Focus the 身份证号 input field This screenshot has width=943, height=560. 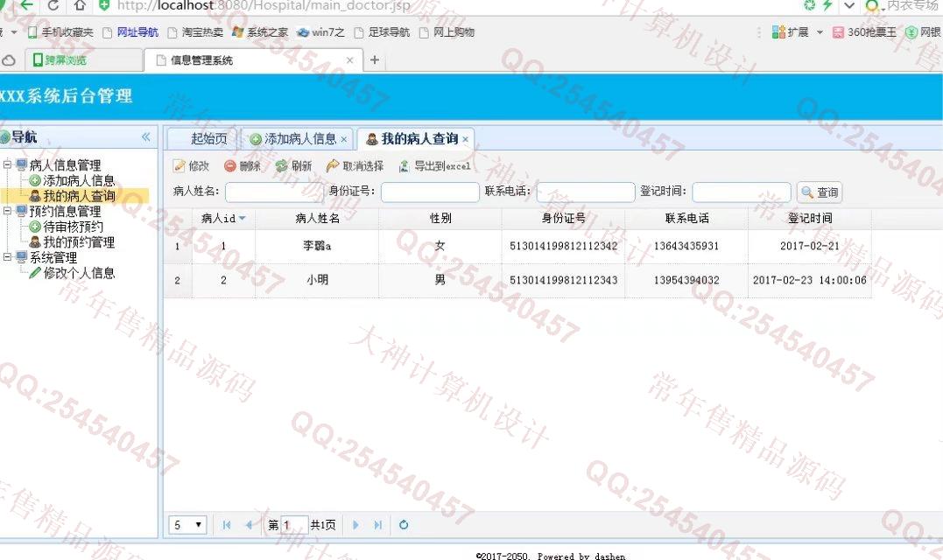tap(430, 192)
